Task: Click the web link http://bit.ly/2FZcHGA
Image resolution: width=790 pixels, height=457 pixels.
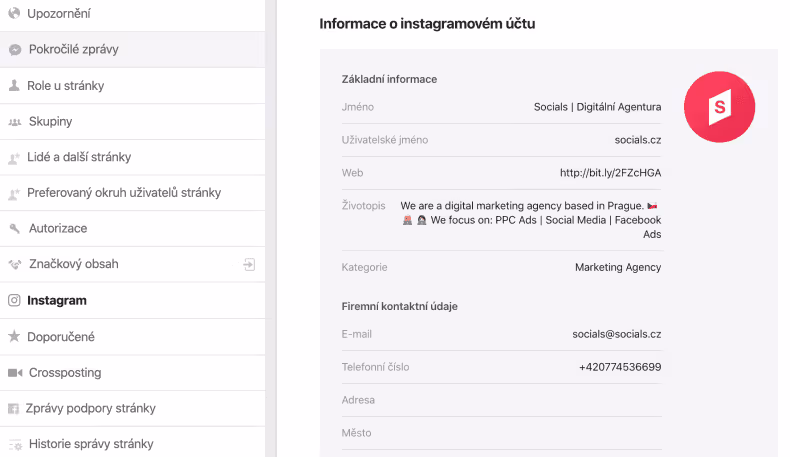Action: pyautogui.click(x=611, y=173)
